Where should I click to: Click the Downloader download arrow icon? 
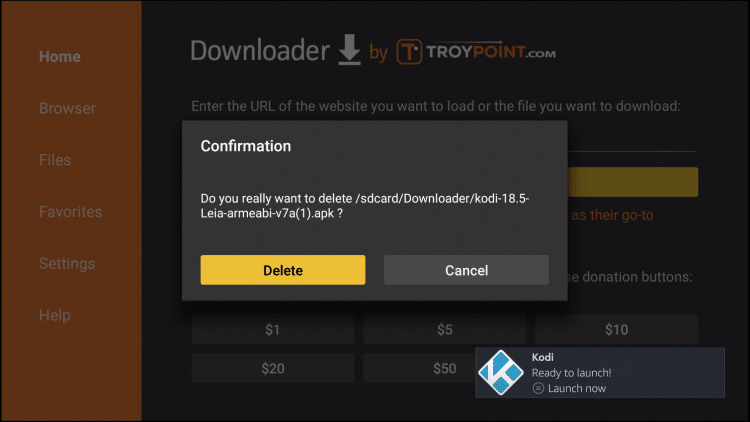349,50
